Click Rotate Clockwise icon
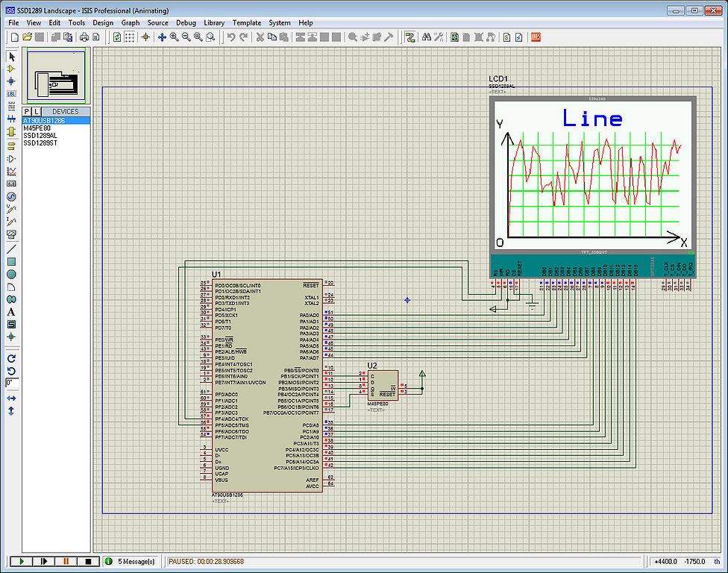The height and width of the screenshot is (573, 728). 12,358
